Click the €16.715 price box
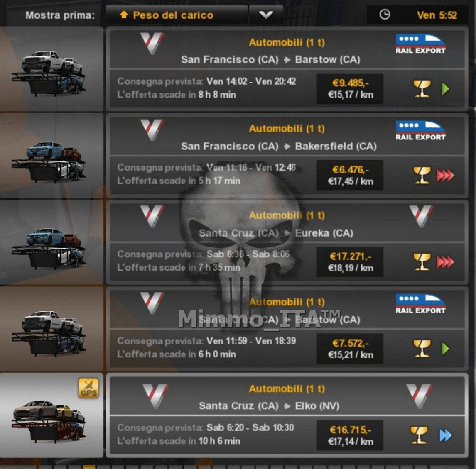The image size is (476, 469). 350,435
